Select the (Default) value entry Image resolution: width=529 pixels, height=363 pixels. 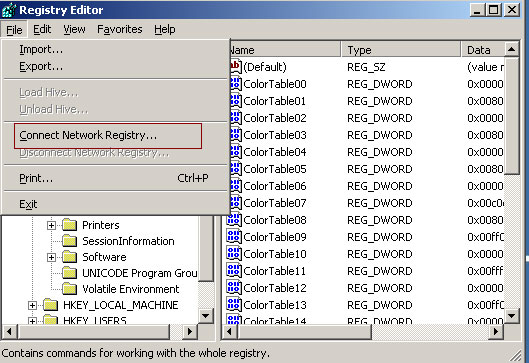click(x=265, y=67)
